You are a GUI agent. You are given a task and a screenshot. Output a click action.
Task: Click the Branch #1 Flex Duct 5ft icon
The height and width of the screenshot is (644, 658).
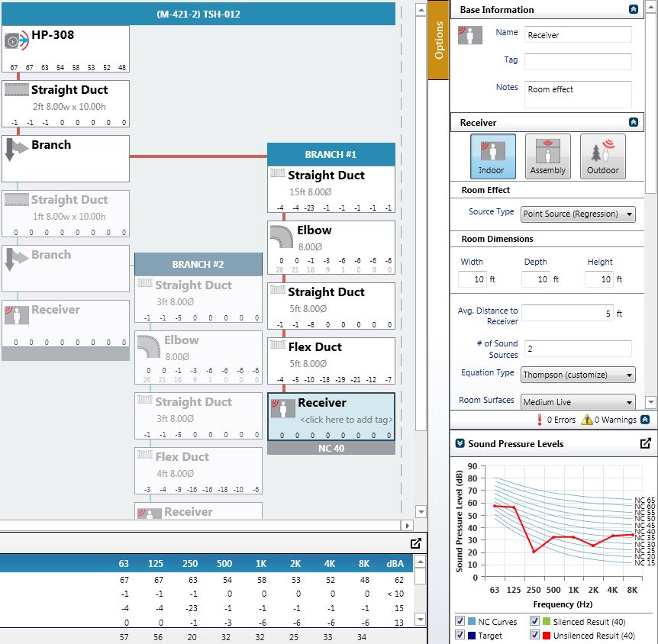[277, 344]
